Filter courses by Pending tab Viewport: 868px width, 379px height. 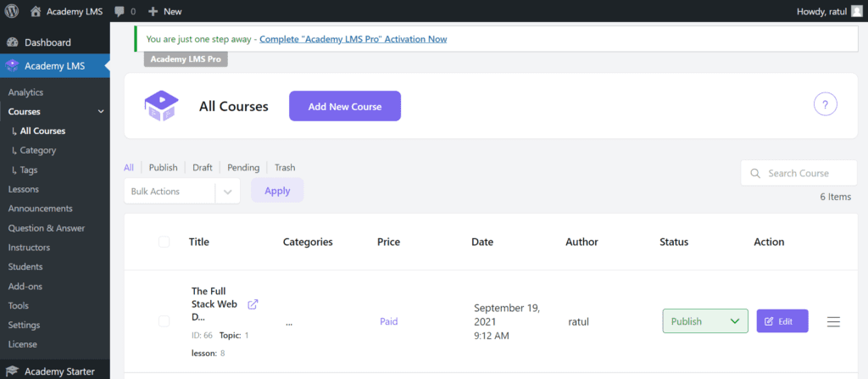pyautogui.click(x=243, y=167)
